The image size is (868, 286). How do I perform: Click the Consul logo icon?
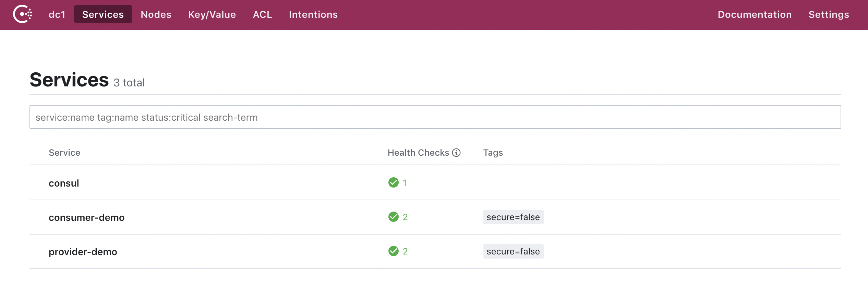23,14
